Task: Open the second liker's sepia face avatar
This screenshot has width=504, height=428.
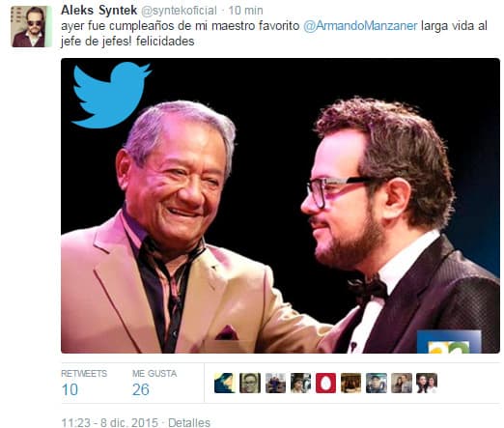Action: pyautogui.click(x=250, y=383)
